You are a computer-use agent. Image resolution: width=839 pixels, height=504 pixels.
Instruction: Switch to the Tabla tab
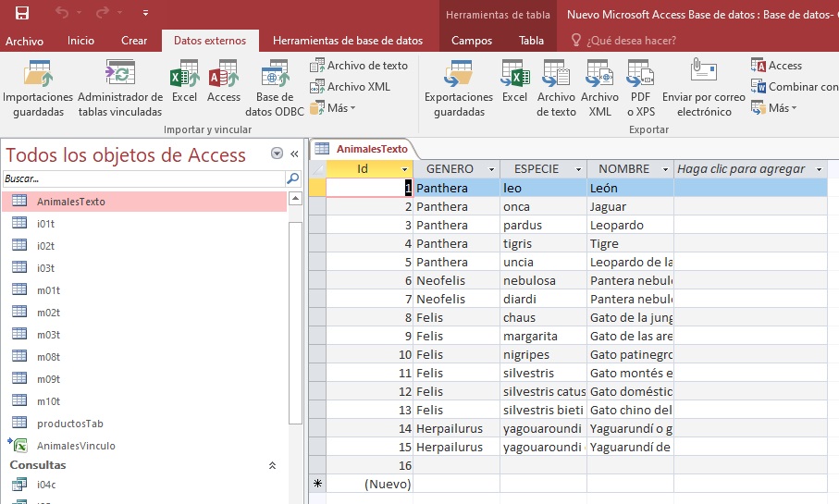click(x=531, y=41)
